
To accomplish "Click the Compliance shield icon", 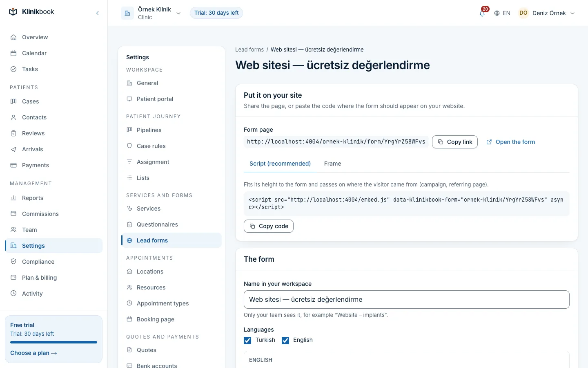I will 13,262.
